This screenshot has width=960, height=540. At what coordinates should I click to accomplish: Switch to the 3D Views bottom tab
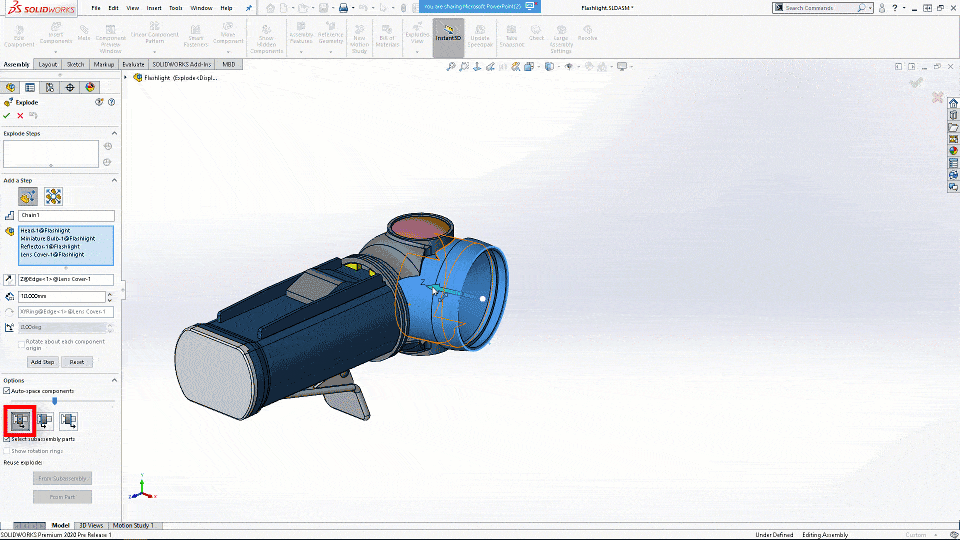tap(91, 525)
